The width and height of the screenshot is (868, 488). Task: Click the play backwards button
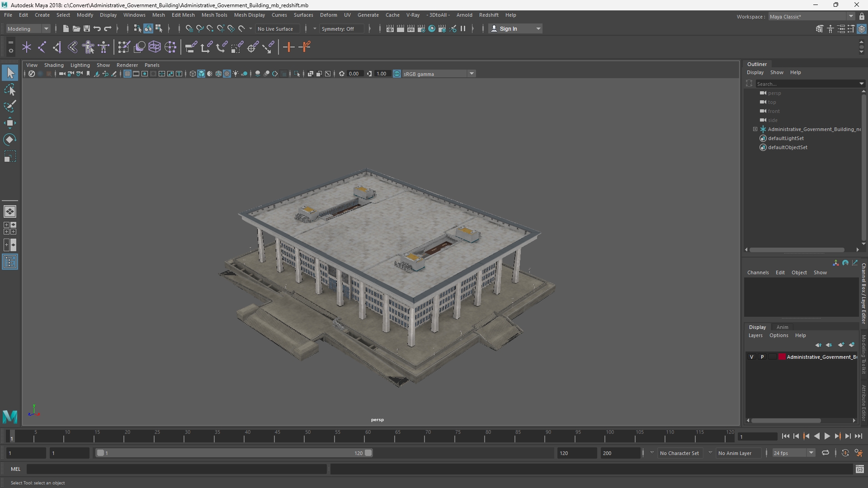point(817,436)
